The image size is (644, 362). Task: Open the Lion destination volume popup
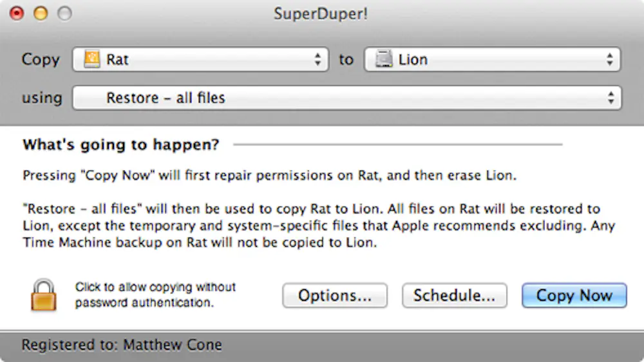tap(492, 59)
